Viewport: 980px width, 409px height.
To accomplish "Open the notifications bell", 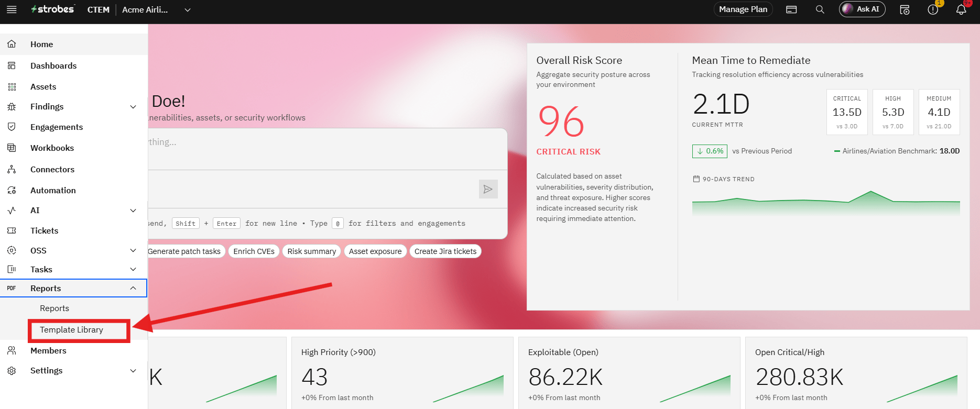I will (961, 9).
